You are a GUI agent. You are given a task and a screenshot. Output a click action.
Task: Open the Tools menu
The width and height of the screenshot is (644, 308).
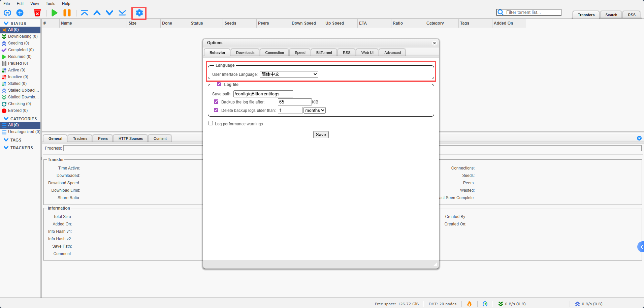[50, 3]
